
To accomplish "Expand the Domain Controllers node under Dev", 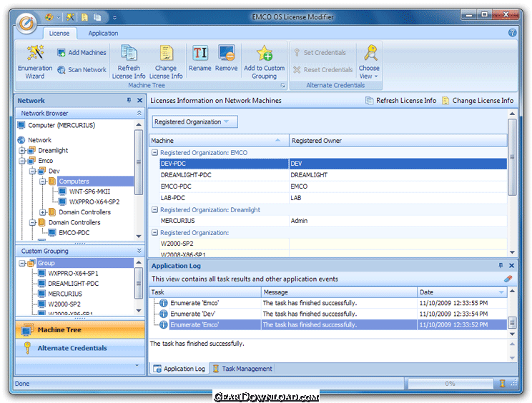I will [43, 212].
